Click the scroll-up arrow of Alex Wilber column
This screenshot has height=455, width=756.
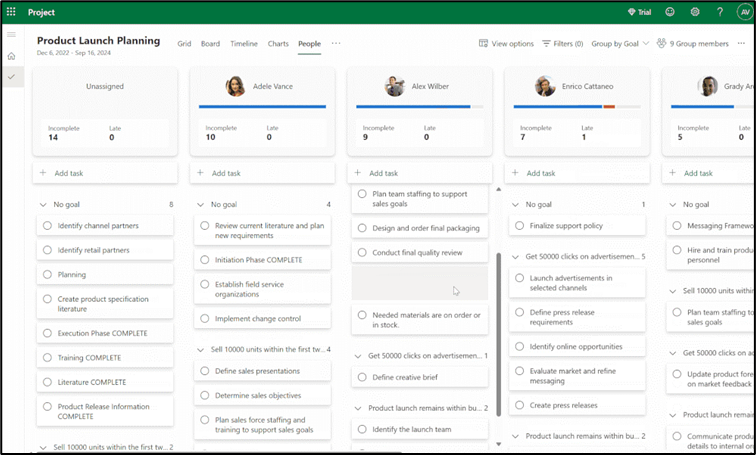click(x=499, y=189)
